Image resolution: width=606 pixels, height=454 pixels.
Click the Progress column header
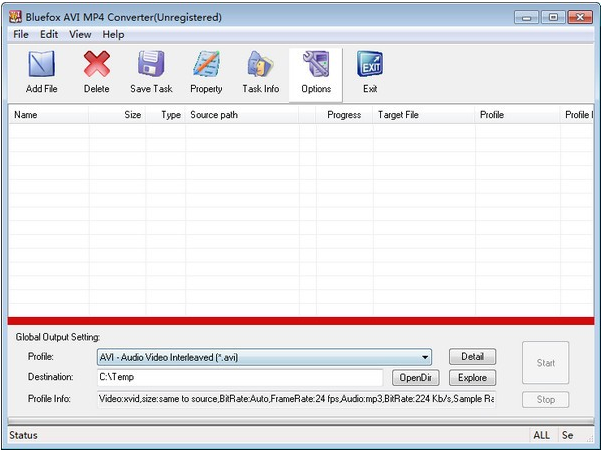pos(344,115)
